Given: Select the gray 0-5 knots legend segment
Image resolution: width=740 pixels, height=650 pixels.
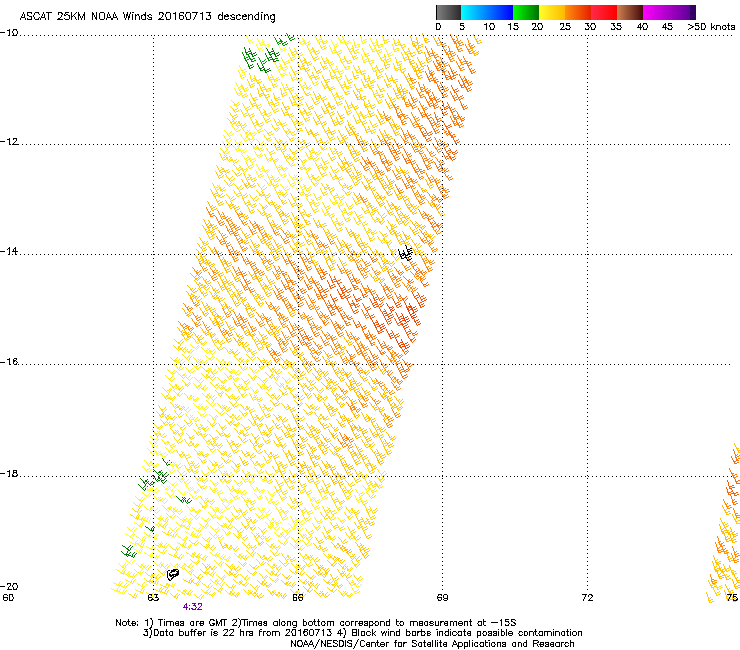Looking at the screenshot, I should click(448, 12).
